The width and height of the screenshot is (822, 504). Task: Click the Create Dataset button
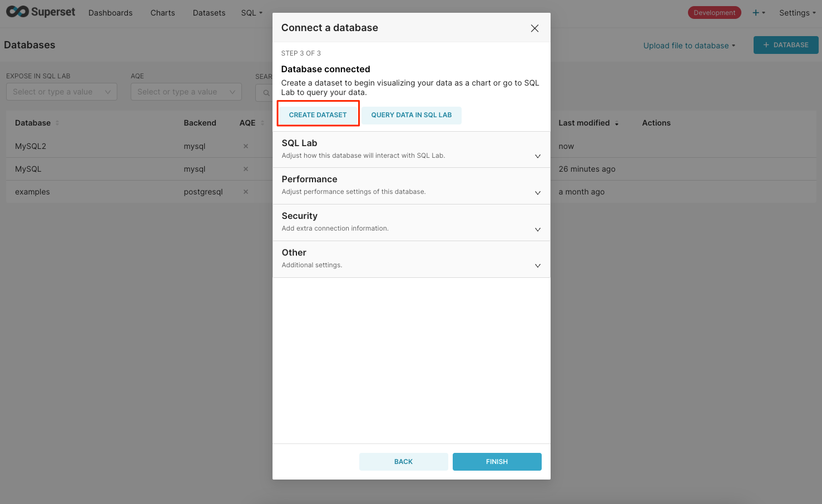point(318,115)
